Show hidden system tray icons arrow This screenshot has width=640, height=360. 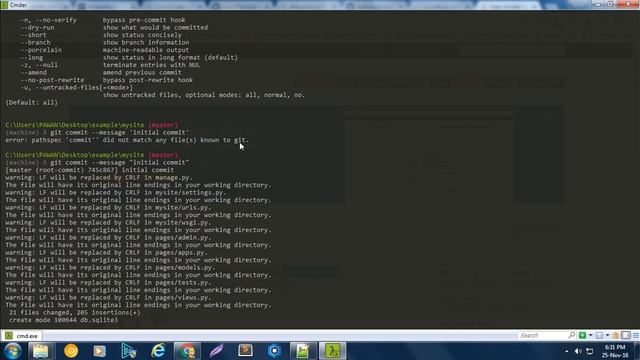tap(567, 351)
